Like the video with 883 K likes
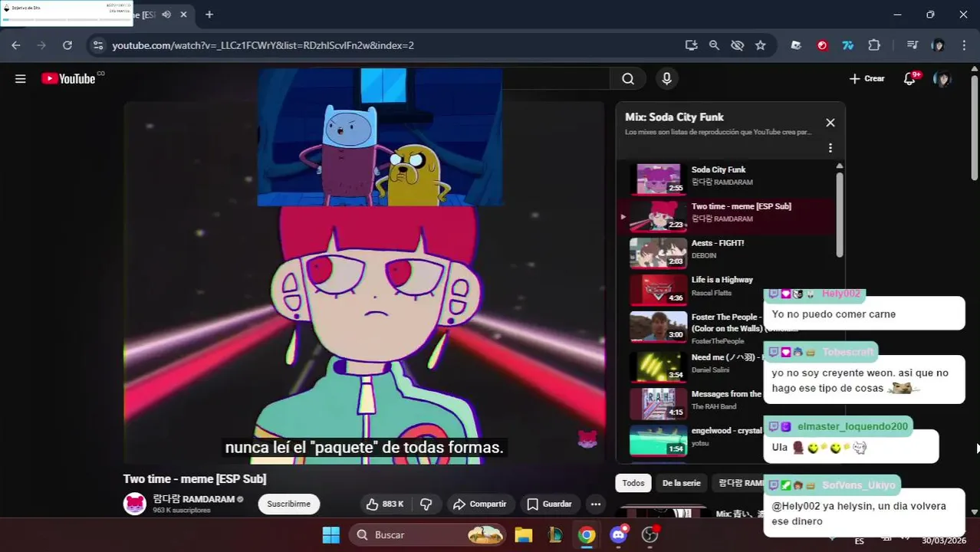The image size is (980, 552). 385,504
